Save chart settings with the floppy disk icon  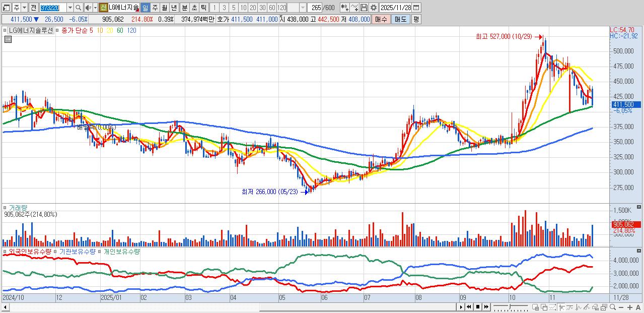tap(364, 8)
